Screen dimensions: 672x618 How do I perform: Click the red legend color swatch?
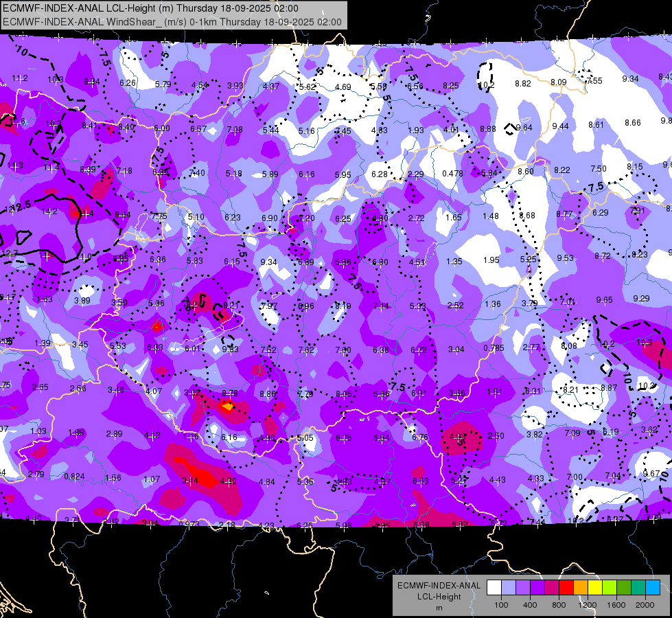[x=566, y=587]
